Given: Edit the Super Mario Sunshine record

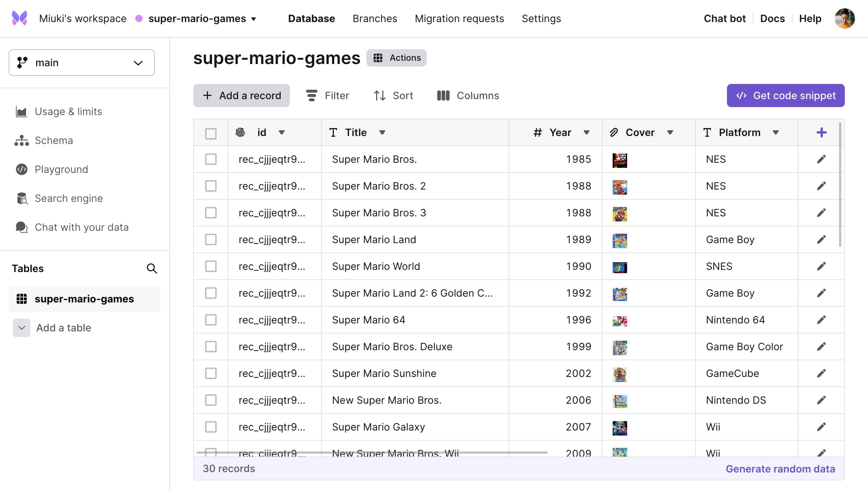Looking at the screenshot, I should (x=821, y=373).
